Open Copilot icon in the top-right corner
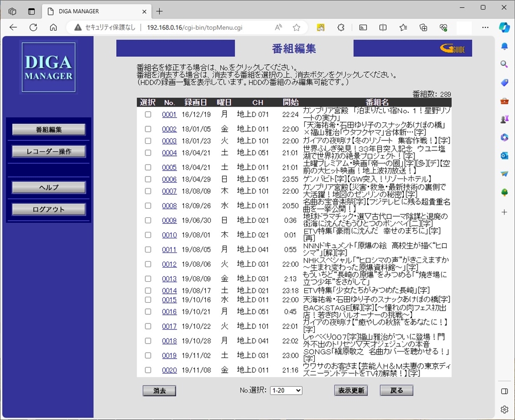Image resolution: width=515 pixels, height=420 pixels. click(x=504, y=28)
